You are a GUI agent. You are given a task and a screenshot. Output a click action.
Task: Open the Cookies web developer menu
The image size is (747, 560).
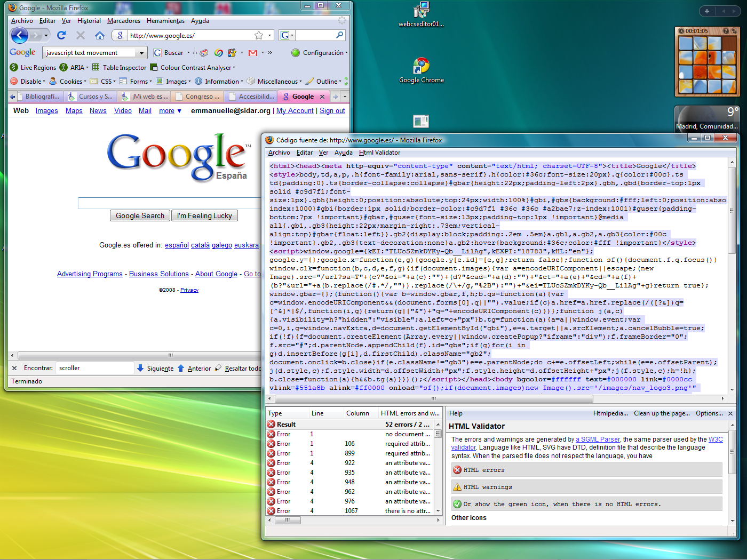point(68,81)
